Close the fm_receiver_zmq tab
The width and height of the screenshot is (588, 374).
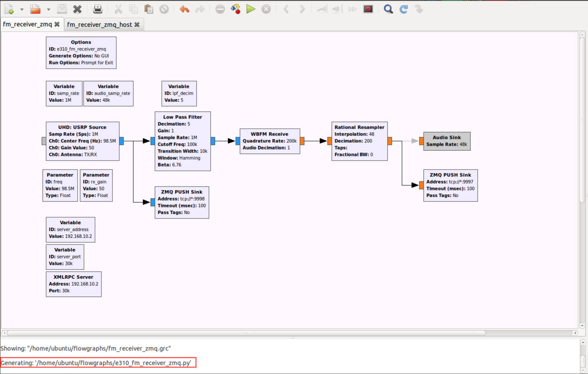pyautogui.click(x=57, y=24)
